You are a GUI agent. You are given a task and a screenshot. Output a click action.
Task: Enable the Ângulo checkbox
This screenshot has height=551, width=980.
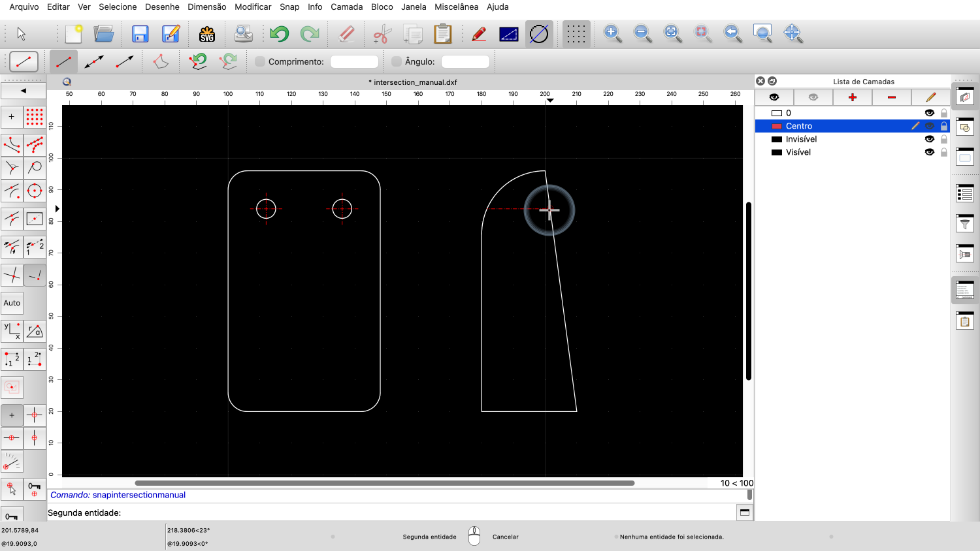pos(397,61)
